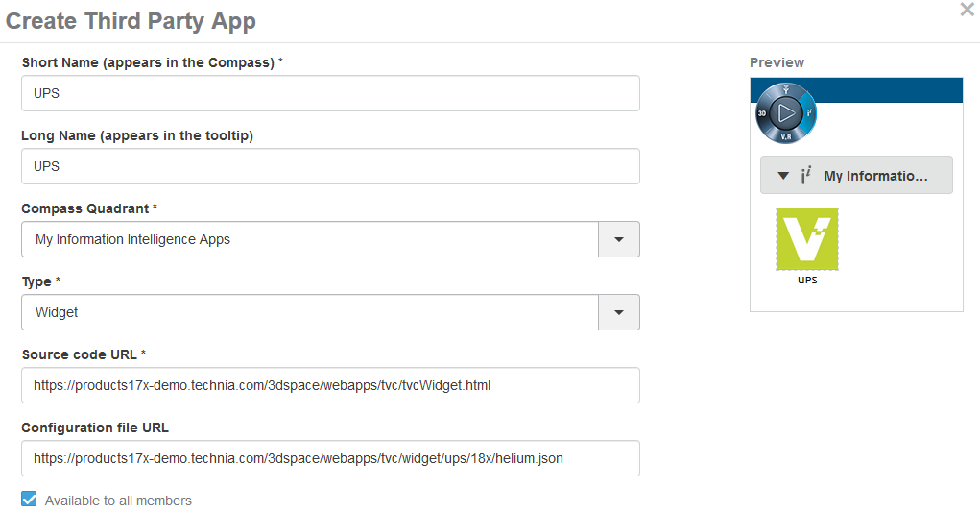Focus the Long Name text field
Image resolution: width=980 pixels, height=513 pixels.
pos(330,166)
